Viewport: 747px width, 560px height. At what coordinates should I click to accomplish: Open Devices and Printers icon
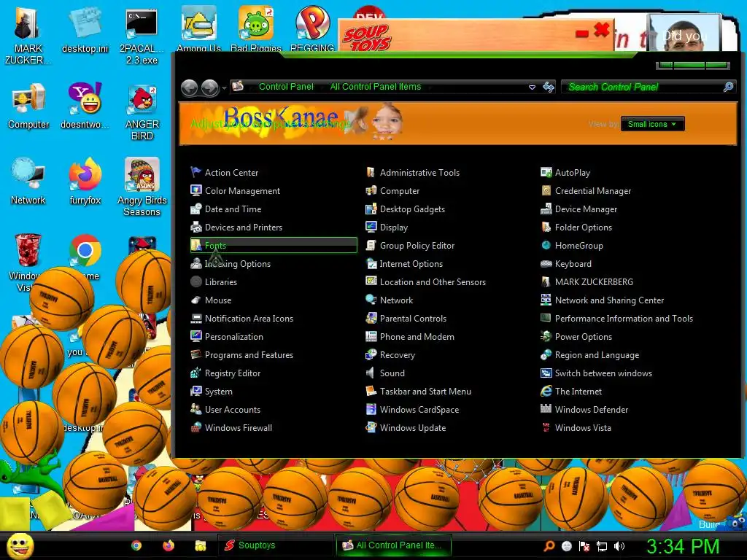(196, 227)
